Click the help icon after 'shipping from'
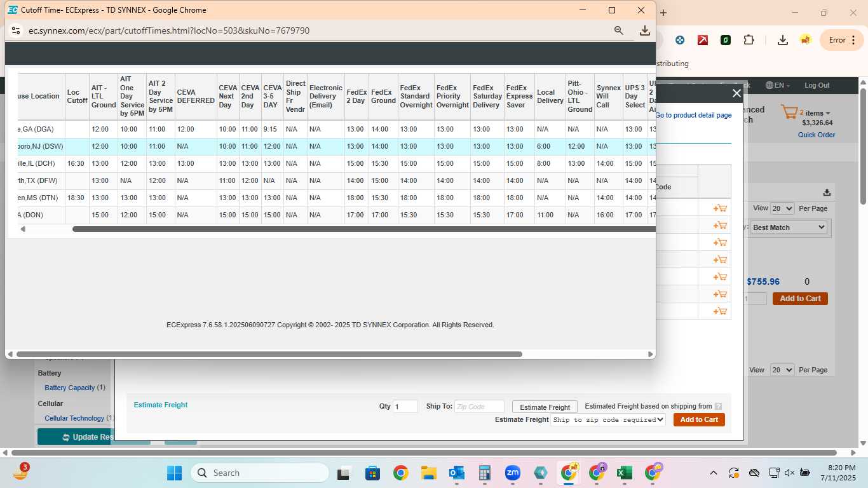 [718, 407]
